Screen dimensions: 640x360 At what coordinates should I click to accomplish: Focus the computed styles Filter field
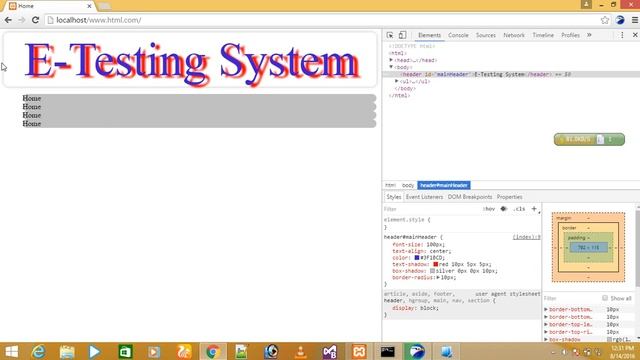coord(571,298)
